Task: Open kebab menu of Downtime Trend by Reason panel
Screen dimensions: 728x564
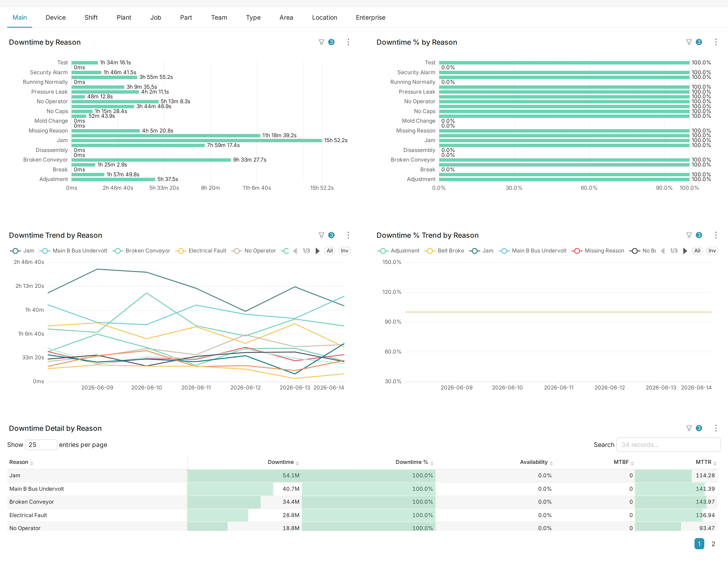Action: (348, 235)
